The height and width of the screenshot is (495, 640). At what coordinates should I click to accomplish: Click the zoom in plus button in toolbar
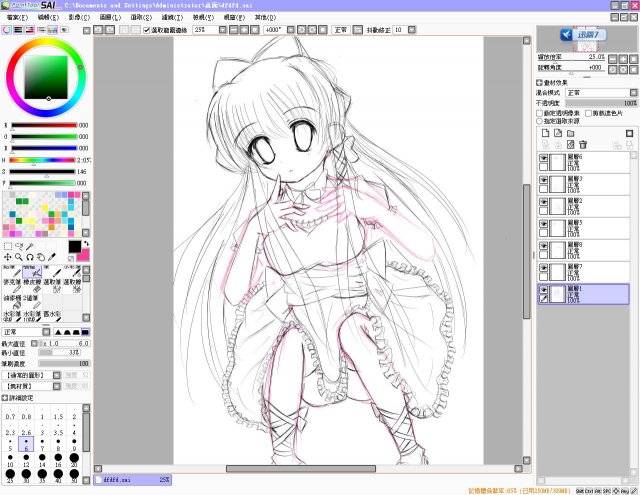[x=244, y=30]
